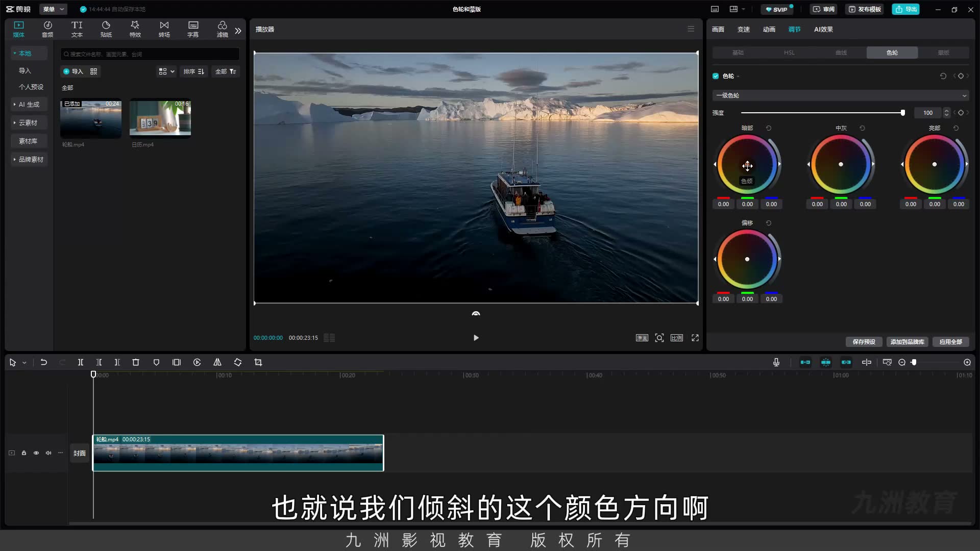Enter fullscreen preview in player

point(695,338)
